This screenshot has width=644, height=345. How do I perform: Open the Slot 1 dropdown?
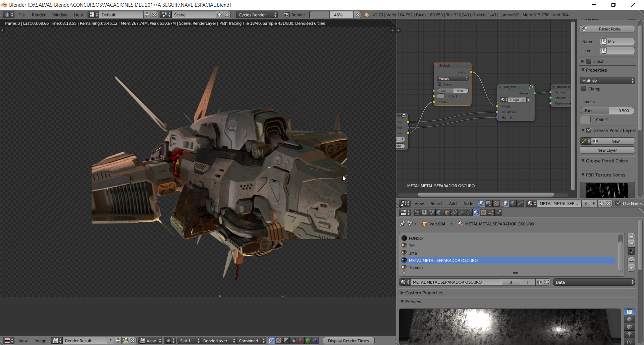tap(189, 341)
